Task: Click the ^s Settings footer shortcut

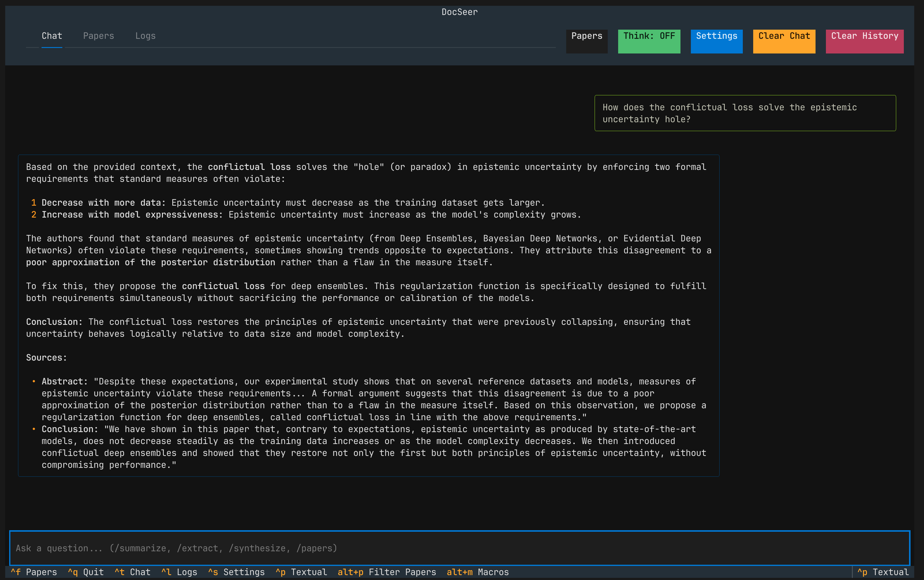Action: click(x=237, y=572)
